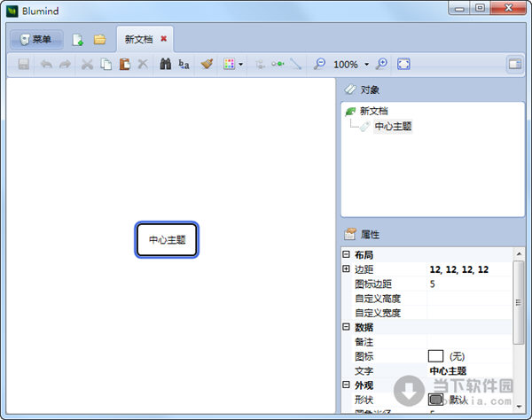Click the add sub-topic icon
The image size is (532, 420).
260,64
